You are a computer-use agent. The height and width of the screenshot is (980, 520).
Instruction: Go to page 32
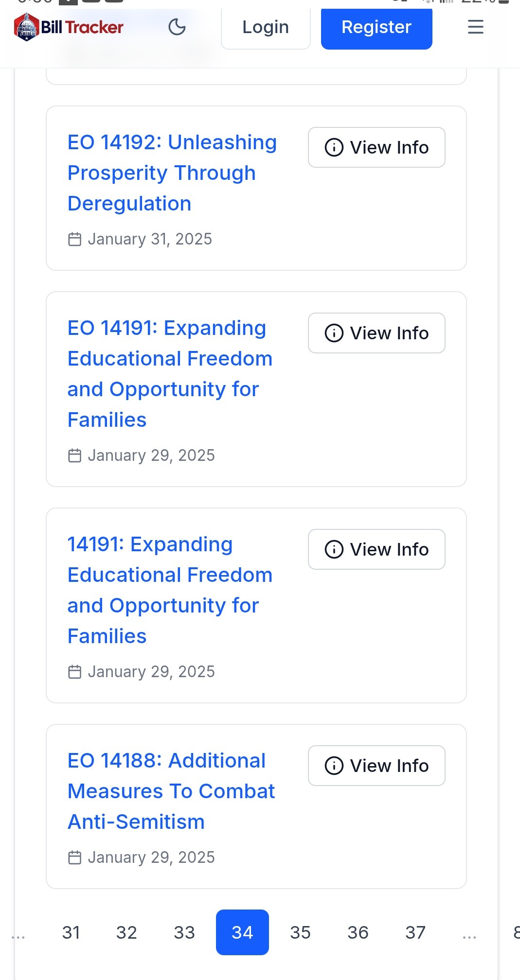tap(126, 932)
